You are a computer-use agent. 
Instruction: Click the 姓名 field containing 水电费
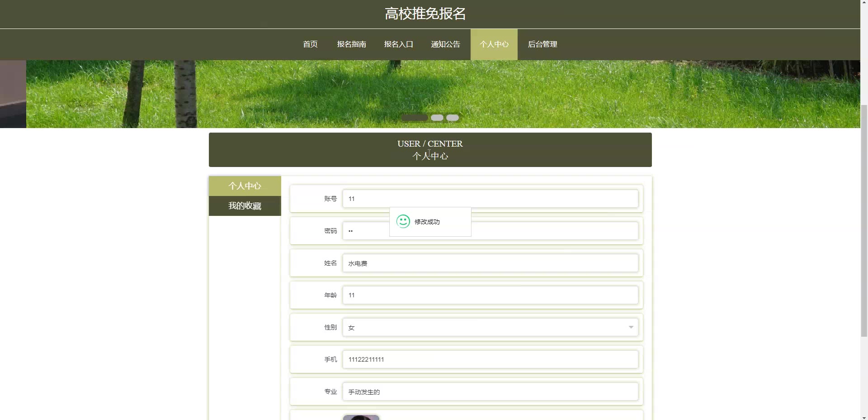(490, 263)
